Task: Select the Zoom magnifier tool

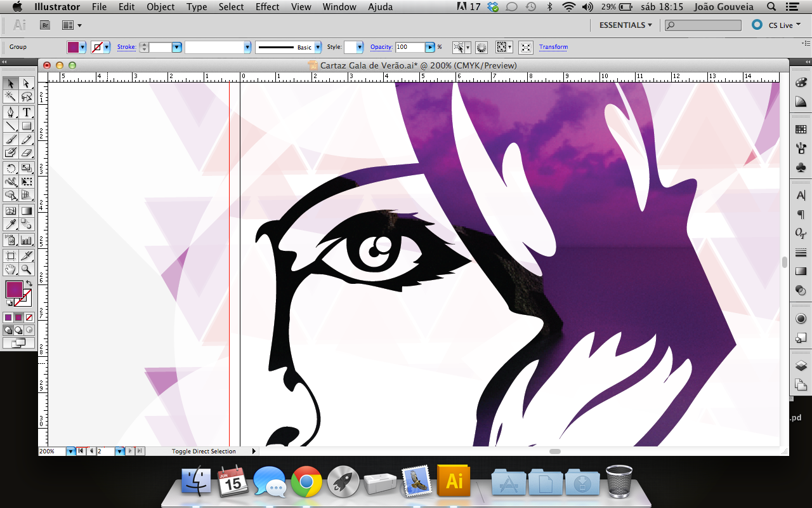Action: click(27, 269)
